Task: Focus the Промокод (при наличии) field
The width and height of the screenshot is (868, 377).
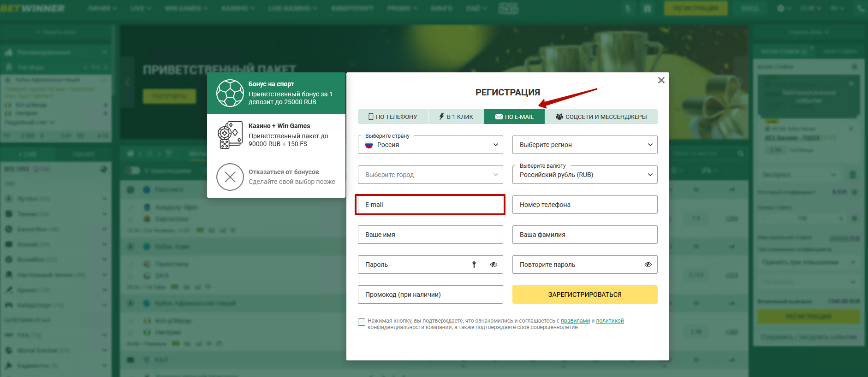Action: (430, 295)
